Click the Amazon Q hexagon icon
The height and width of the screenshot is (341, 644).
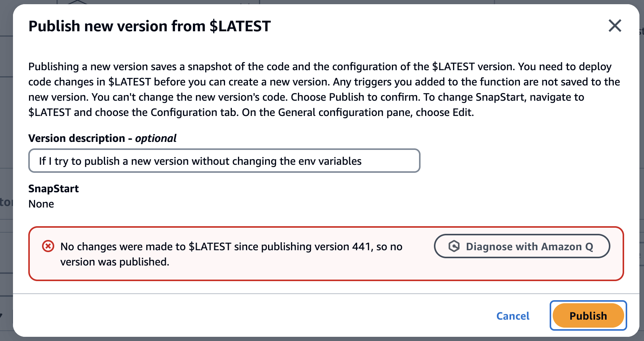[454, 246]
